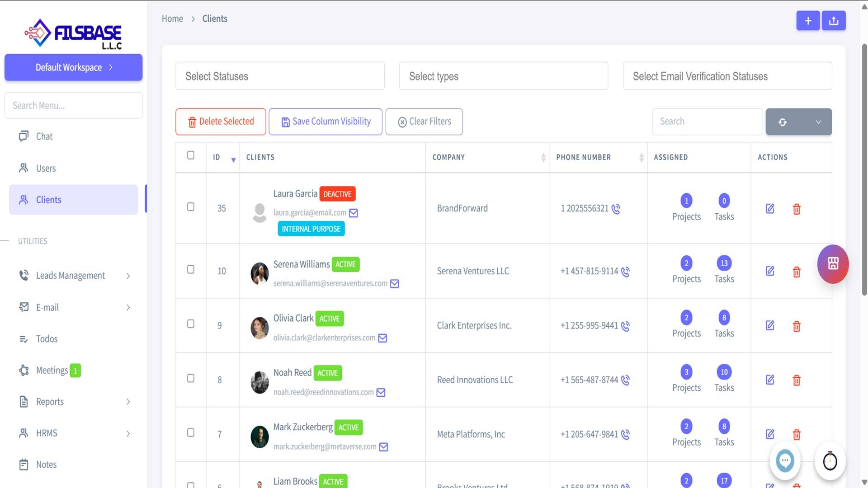Click the plus icon to add client
868x488 pixels.
coord(807,21)
